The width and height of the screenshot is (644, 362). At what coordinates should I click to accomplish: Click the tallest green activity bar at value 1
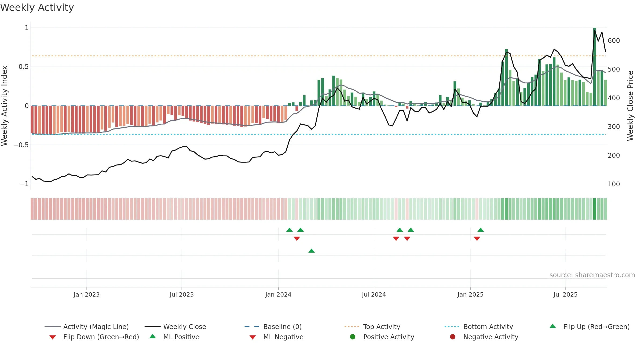point(595,67)
